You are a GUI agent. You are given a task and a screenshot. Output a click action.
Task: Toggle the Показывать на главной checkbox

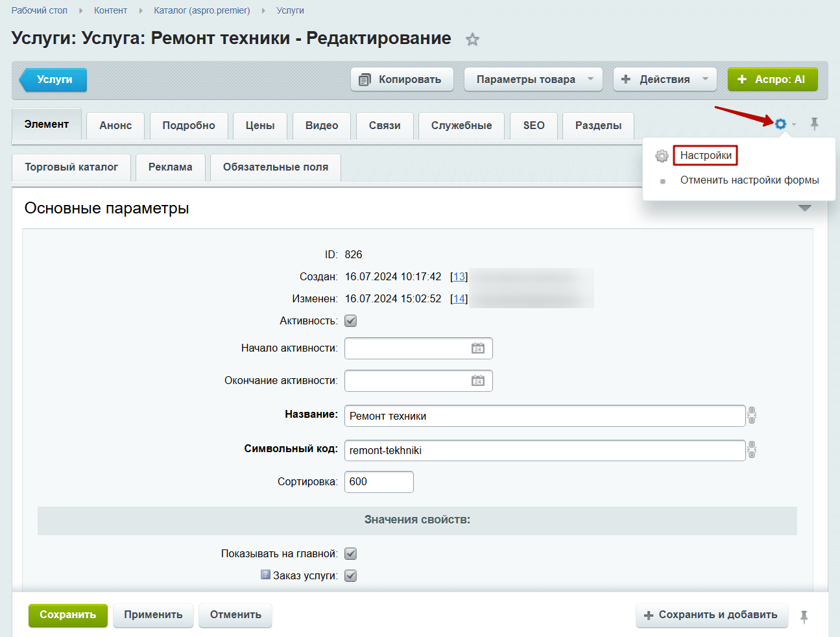351,554
